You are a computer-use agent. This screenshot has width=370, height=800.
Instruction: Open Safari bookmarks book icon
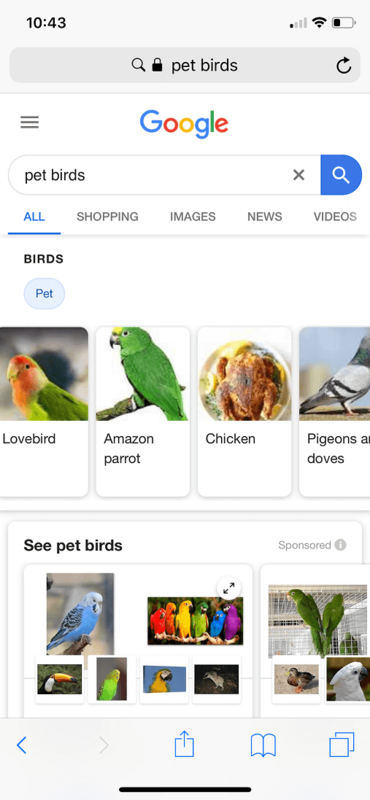tap(263, 745)
